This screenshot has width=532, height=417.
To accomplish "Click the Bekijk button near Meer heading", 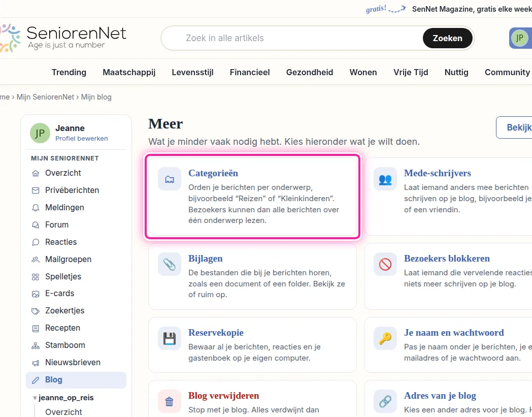I will pyautogui.click(x=514, y=127).
